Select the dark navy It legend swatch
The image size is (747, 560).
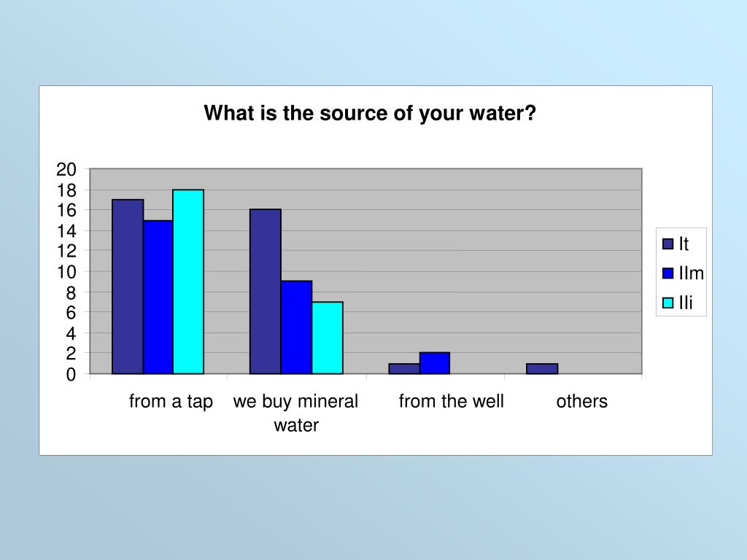click(667, 244)
